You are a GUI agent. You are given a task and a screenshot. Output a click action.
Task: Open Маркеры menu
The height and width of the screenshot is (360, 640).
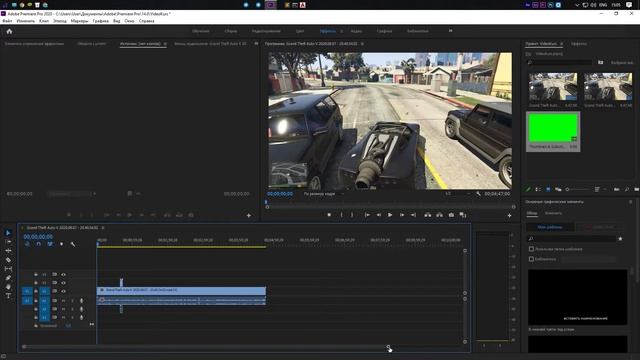(x=80, y=21)
